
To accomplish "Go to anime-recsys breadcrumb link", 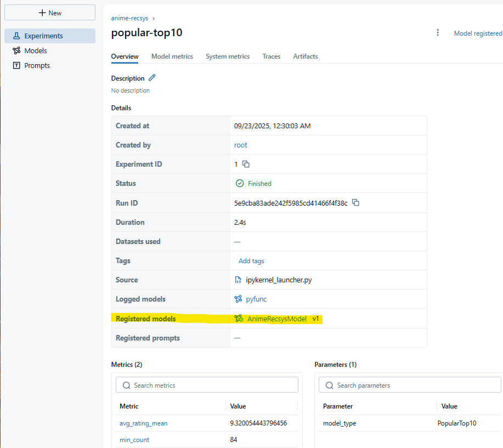I will pyautogui.click(x=129, y=18).
